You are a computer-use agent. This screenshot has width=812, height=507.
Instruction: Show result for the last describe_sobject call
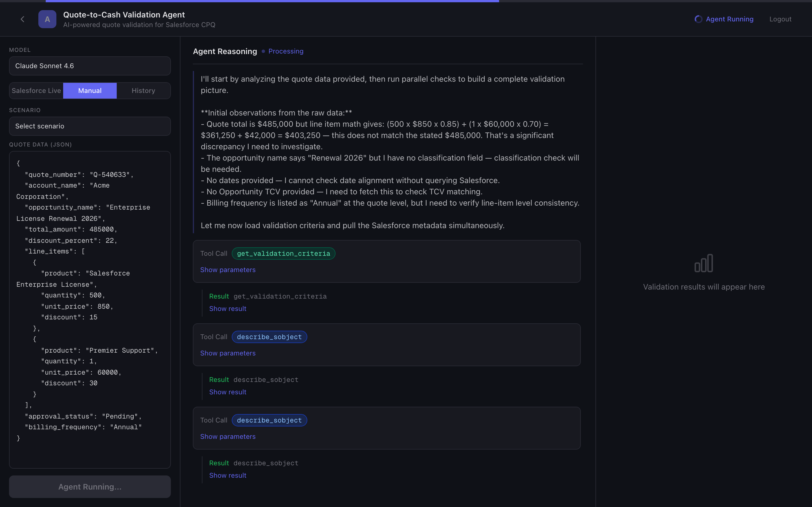[x=228, y=475]
